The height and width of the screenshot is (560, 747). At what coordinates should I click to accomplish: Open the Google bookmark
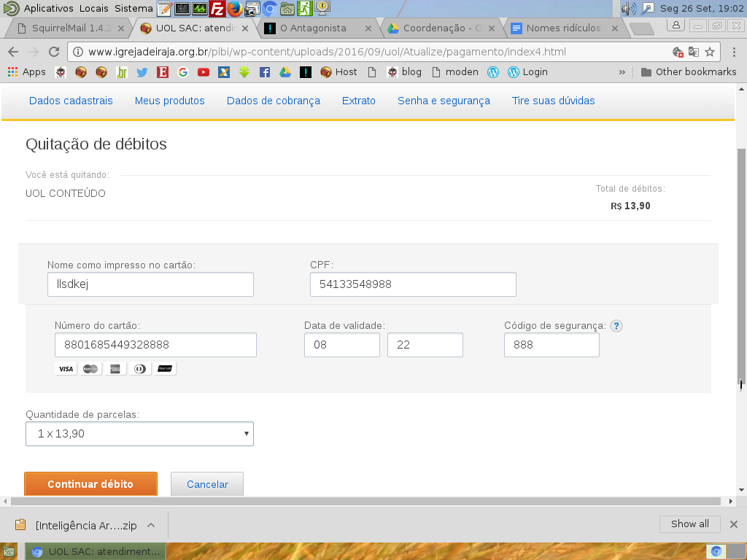(x=183, y=72)
